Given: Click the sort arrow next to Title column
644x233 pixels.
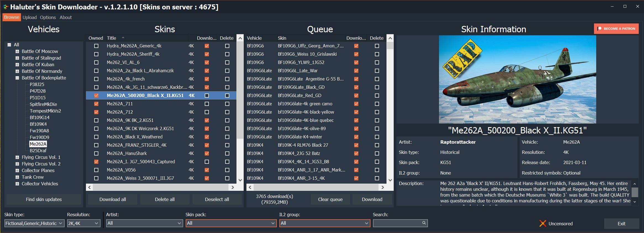Looking at the screenshot, I should 123,38.
